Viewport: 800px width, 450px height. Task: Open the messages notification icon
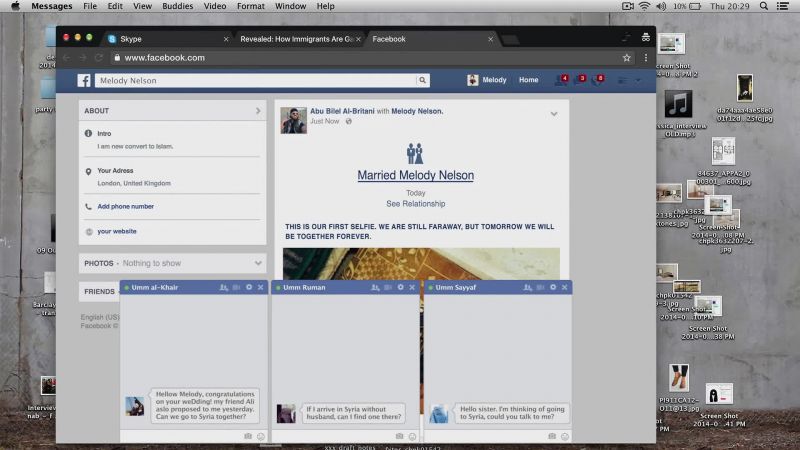pos(580,80)
